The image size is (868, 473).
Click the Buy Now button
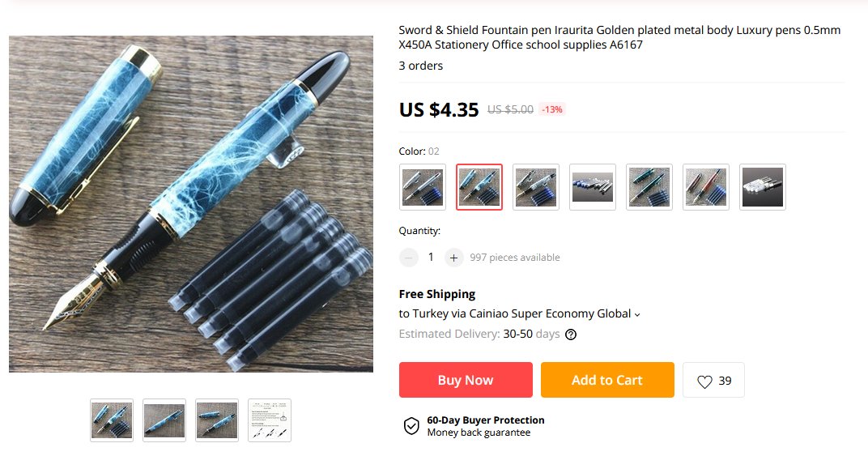[466, 380]
